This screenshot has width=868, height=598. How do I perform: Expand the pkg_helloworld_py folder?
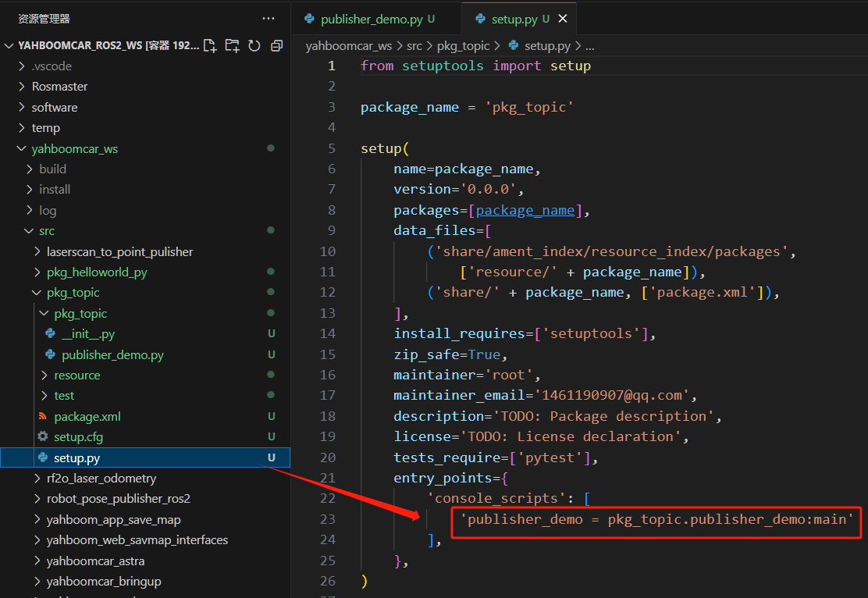(97, 272)
